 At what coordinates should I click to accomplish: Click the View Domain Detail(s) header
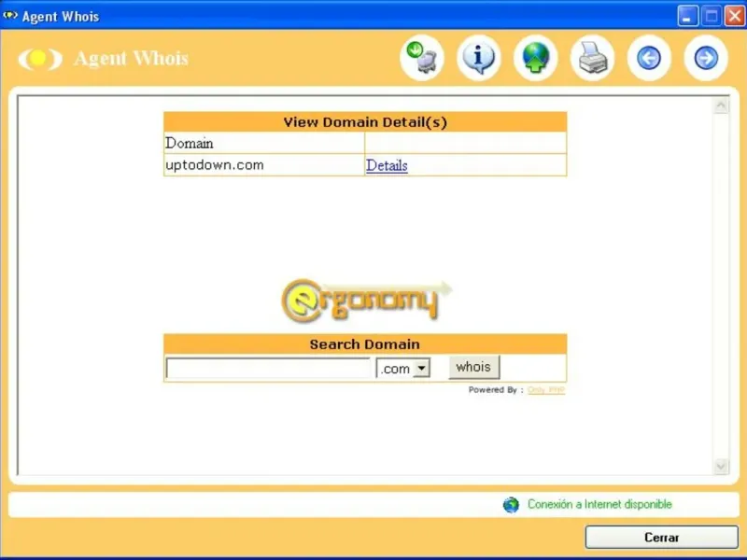click(365, 122)
